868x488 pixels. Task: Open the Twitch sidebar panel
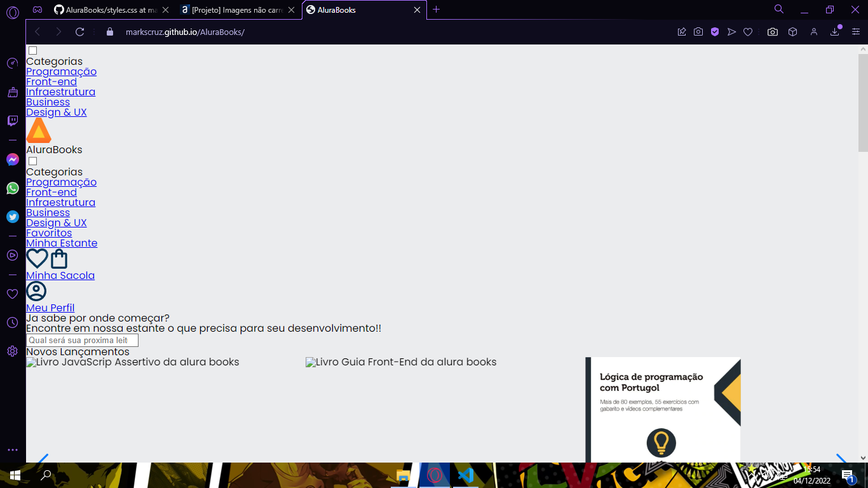coord(13,121)
